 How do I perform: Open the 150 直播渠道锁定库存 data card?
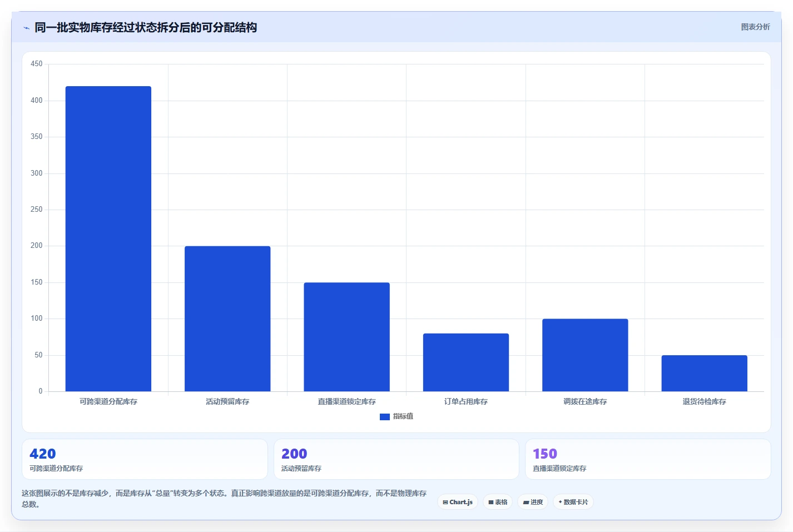point(648,459)
